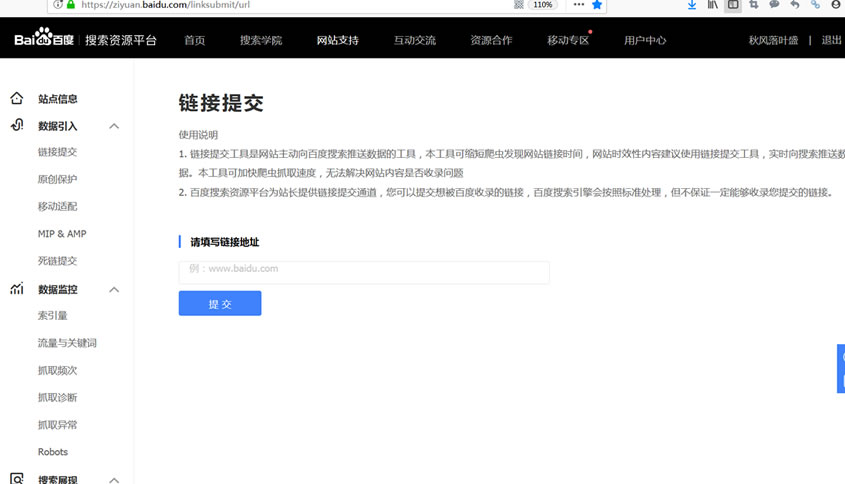
Task: Click the 站点信息 home icon
Action: [17, 99]
